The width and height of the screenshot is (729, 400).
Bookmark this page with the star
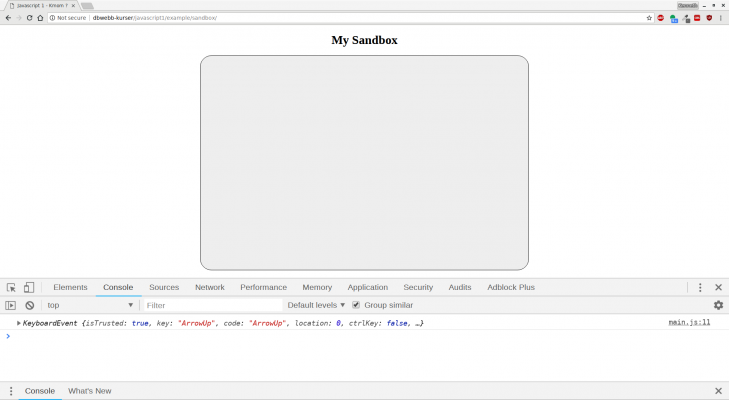(649, 18)
